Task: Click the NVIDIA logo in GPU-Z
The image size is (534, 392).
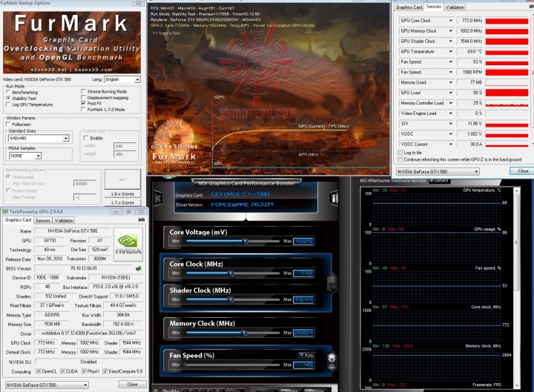Action: coord(128,245)
